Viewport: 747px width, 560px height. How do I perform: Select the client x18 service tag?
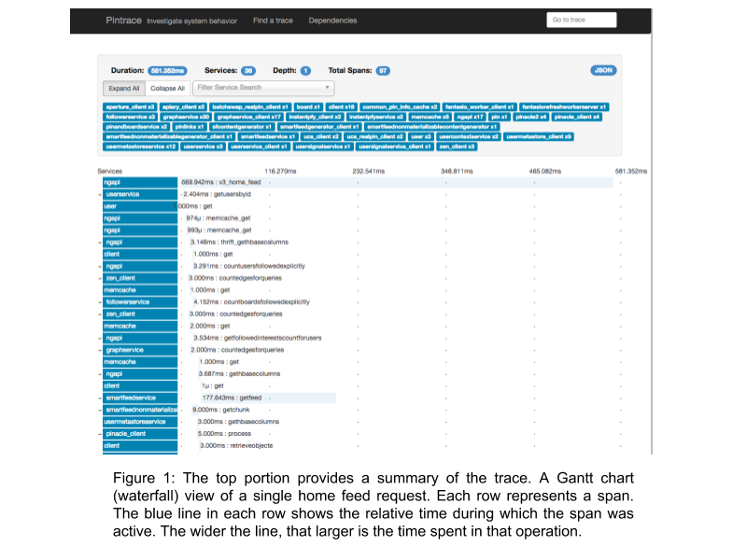[x=341, y=107]
